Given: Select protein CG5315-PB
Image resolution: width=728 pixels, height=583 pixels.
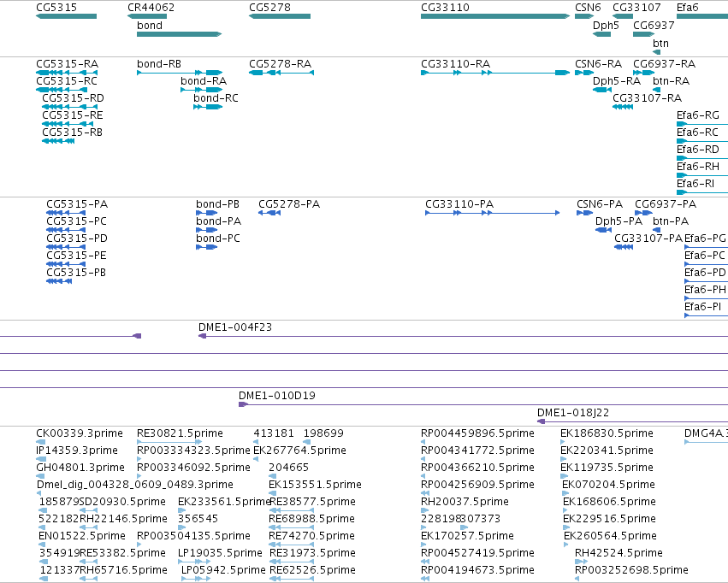Looking at the screenshot, I should (x=59, y=281).
